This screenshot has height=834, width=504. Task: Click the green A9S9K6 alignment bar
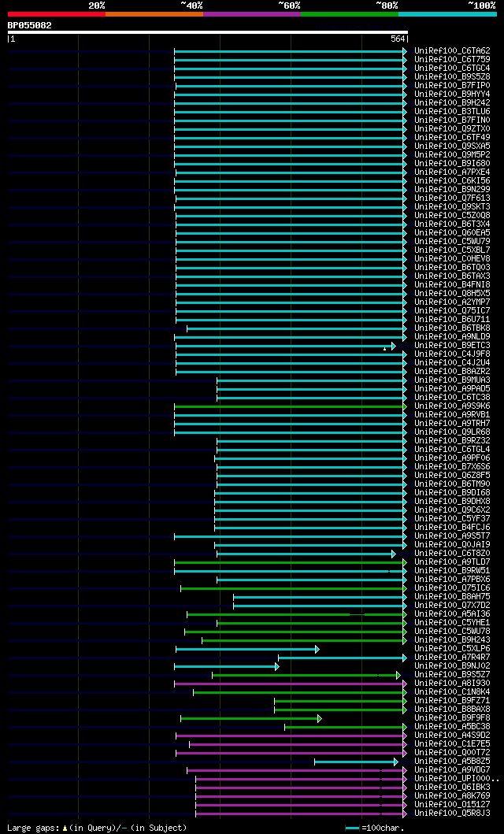pos(291,407)
